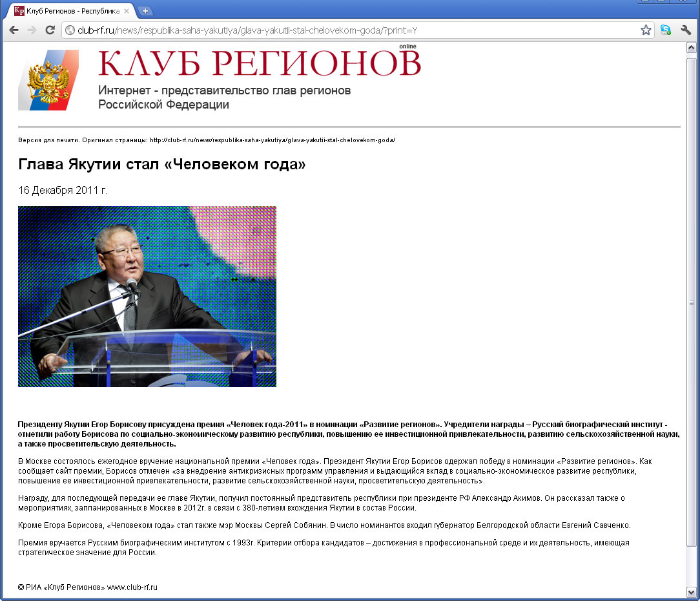This screenshot has width=700, height=601.
Task: Click the browser forward arrow
Action: 32,30
